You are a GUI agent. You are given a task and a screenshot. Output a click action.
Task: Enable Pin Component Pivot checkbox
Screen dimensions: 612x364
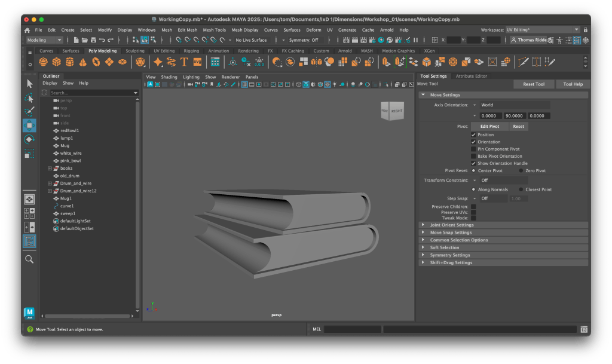point(474,149)
